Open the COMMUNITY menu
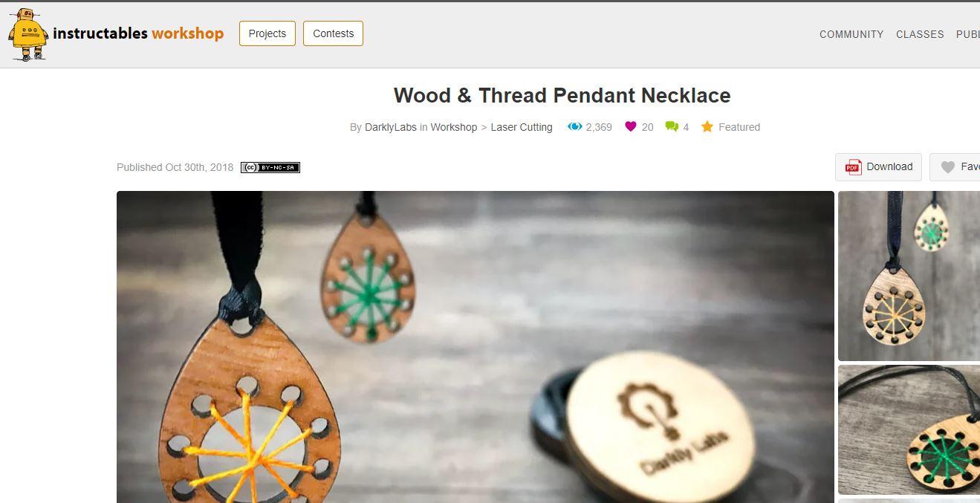This screenshot has height=503, width=980. [851, 34]
